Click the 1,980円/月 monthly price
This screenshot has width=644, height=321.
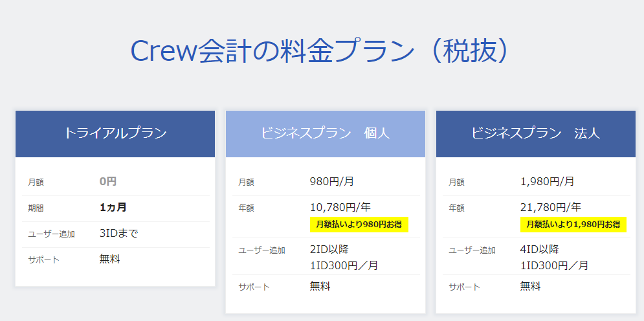click(x=547, y=181)
